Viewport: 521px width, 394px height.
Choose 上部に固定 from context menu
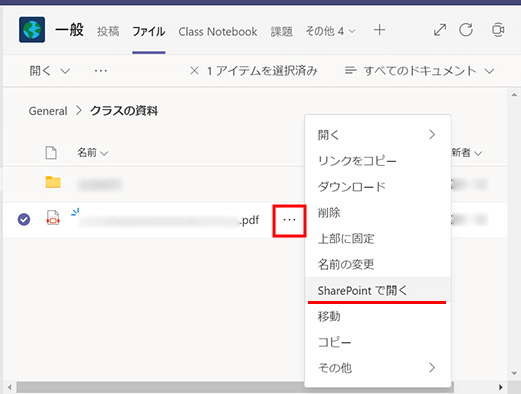click(378, 238)
